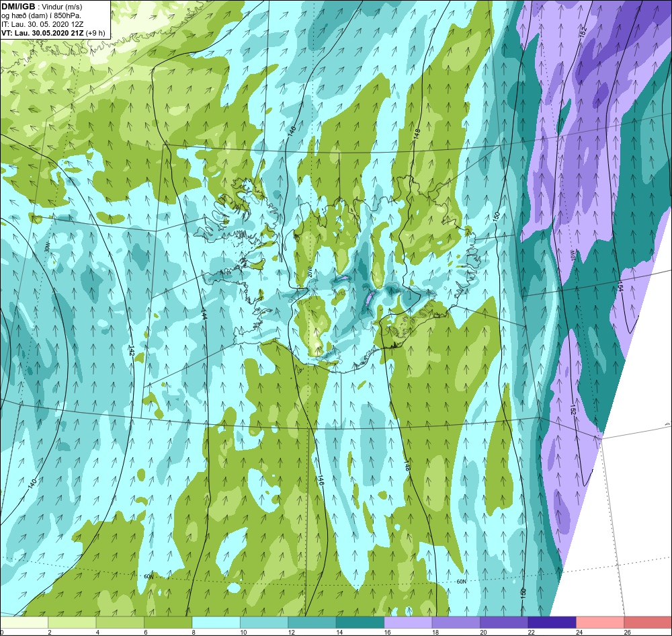The image size is (672, 636).
Task: Select the 20–22 m/s violet legend swatch
Action: (x=504, y=622)
